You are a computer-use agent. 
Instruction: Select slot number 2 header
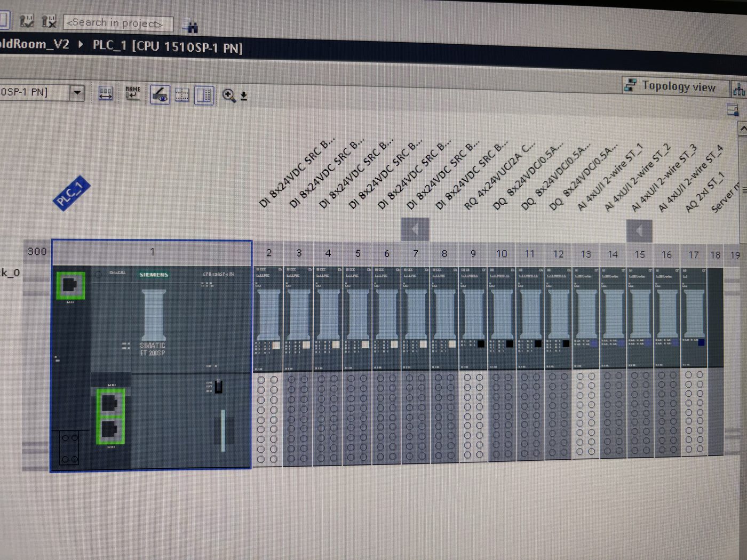point(269,253)
